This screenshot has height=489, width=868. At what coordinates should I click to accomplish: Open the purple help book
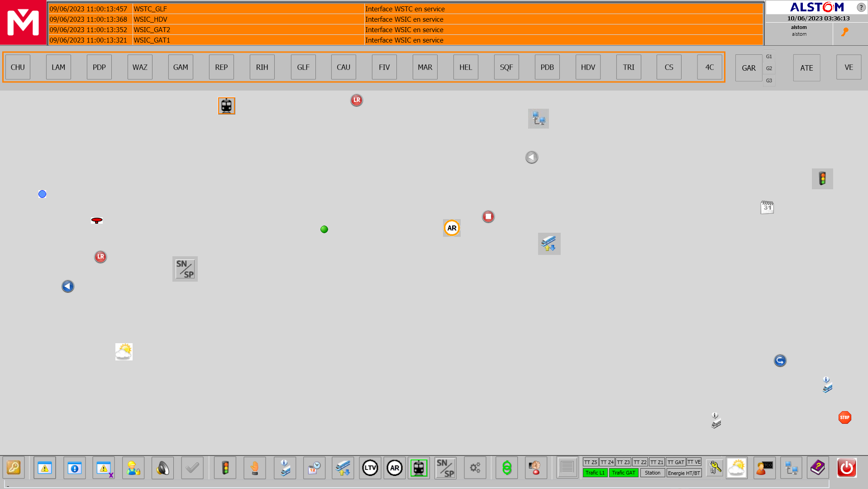[817, 468]
